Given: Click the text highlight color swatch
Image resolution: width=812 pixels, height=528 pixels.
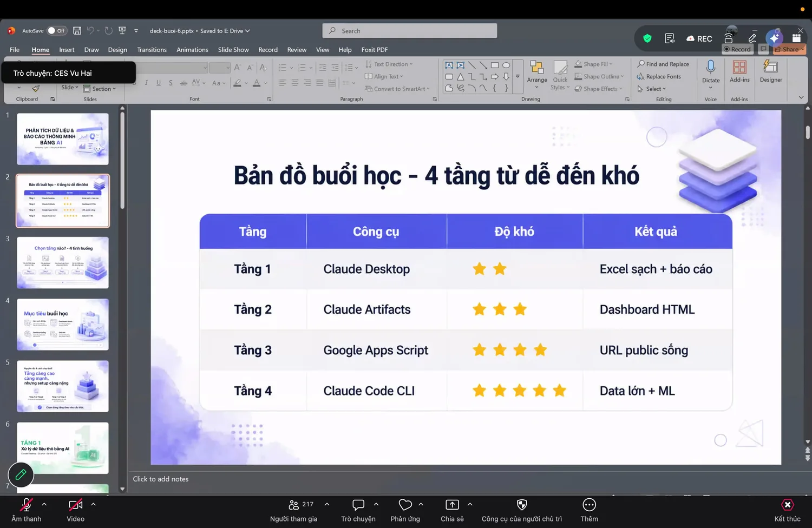Looking at the screenshot, I should (x=237, y=83).
